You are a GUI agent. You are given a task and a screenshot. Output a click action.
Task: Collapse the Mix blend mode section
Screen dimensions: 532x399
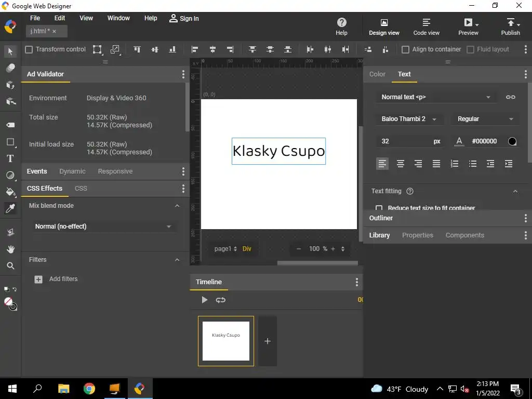tap(177, 206)
